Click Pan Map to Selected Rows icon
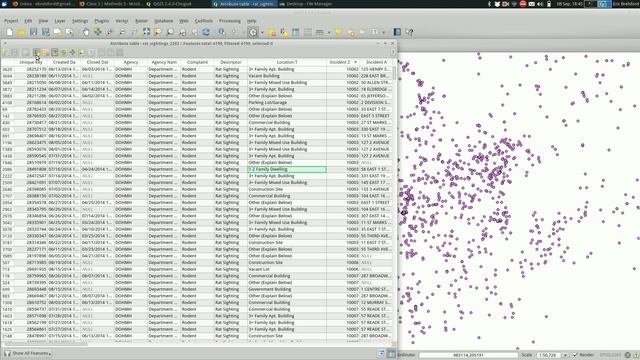640x360 pixels. pyautogui.click(x=73, y=53)
